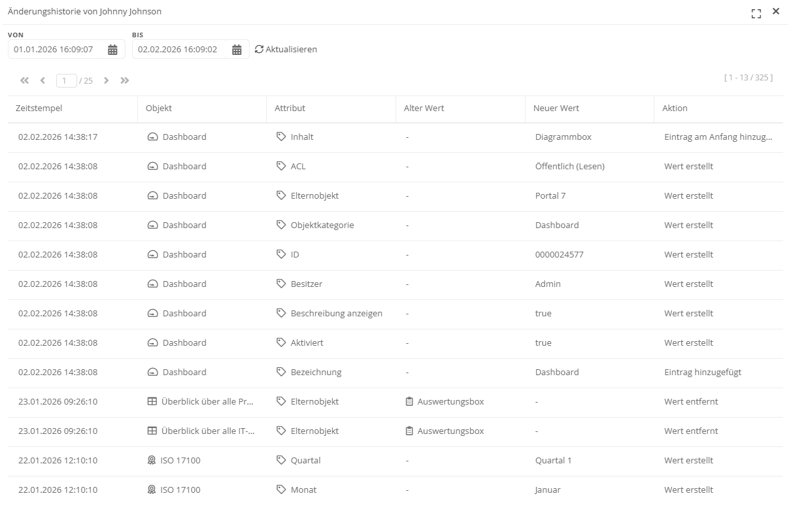Click the table icon beside Überblick über alle Pr...

click(x=152, y=402)
